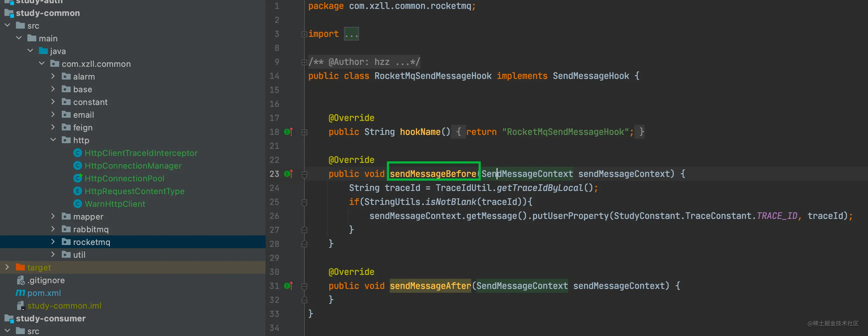Click the SendMessageHook interface name
The width and height of the screenshot is (868, 336).
coord(591,76)
